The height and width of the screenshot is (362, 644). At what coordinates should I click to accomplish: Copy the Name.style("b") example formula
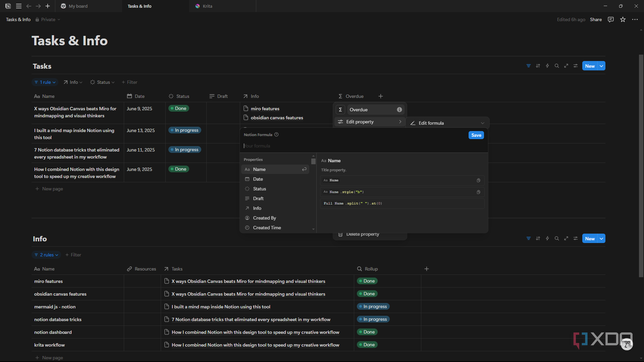pos(479,192)
